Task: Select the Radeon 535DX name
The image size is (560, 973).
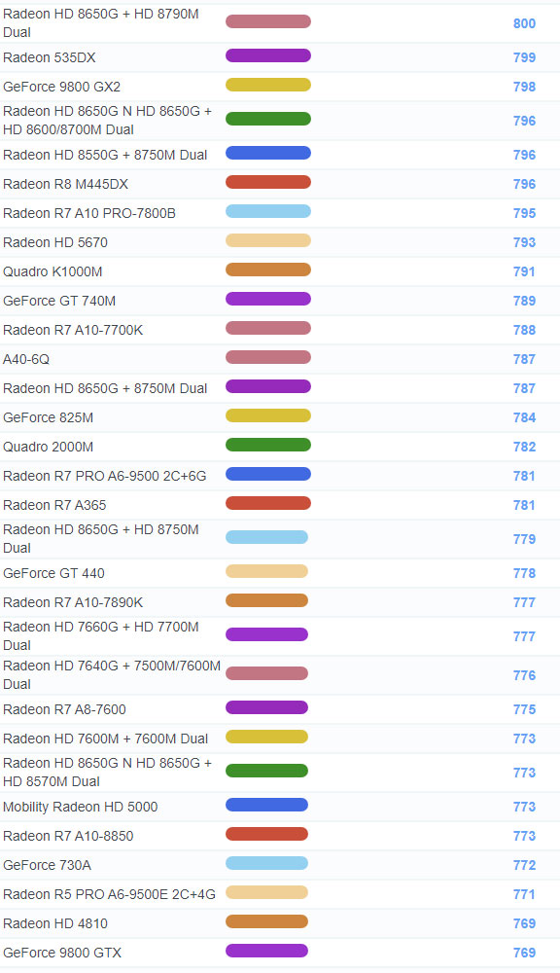Action: pos(50,57)
